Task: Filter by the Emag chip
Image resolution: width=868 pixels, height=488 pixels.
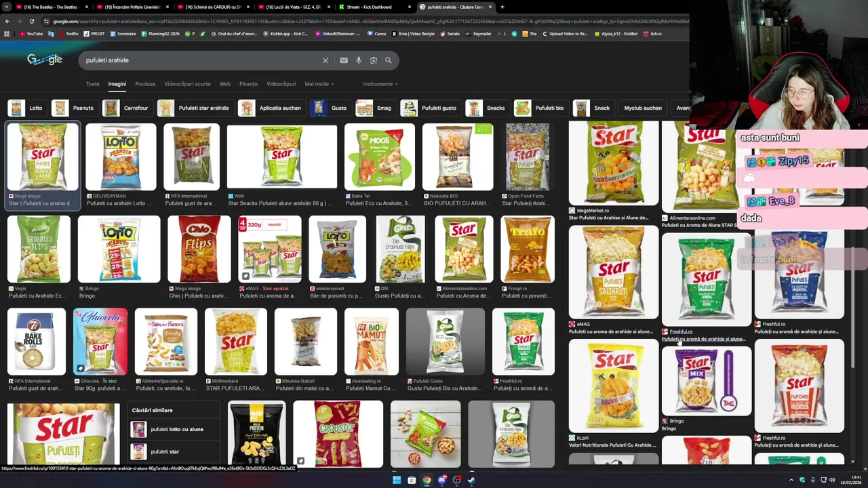Action: 376,108
